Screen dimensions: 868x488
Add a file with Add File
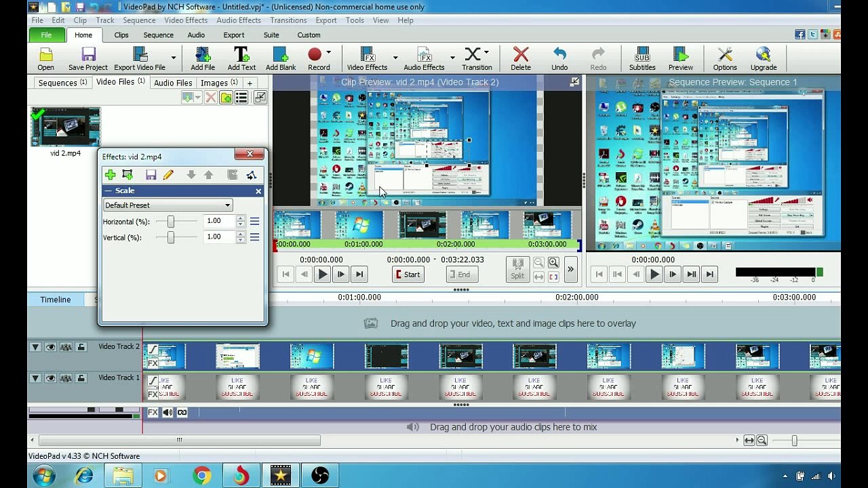203,59
